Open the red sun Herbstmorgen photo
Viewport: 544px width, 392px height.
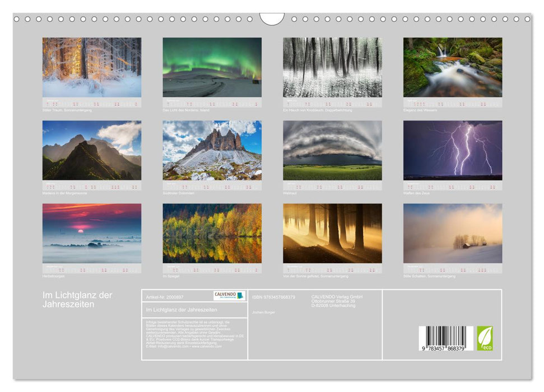[x=92, y=233]
